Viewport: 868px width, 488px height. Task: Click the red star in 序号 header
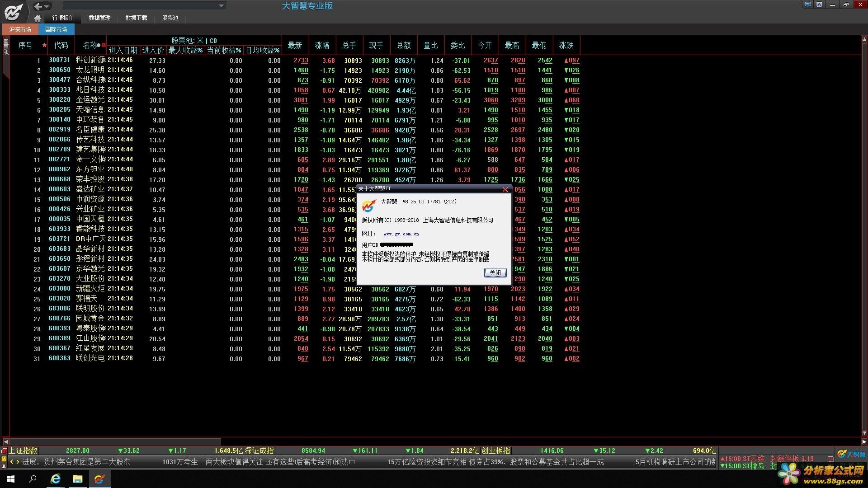(x=44, y=45)
